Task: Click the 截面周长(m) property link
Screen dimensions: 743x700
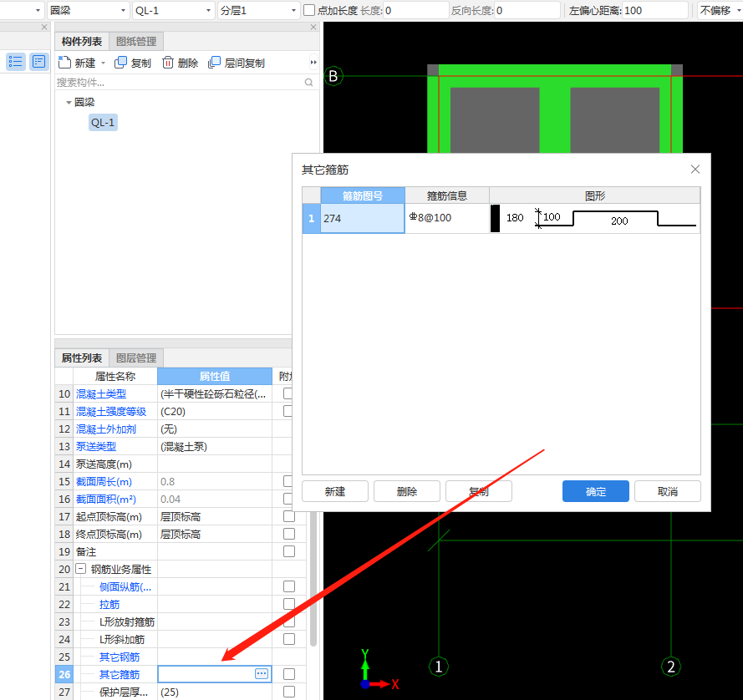Action: (x=104, y=481)
